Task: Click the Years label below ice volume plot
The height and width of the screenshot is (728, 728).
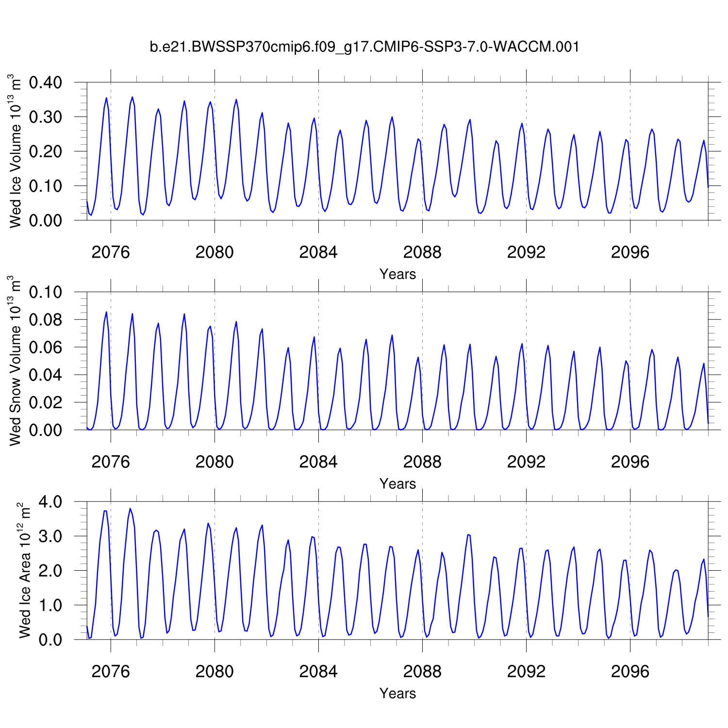Action: (x=397, y=274)
